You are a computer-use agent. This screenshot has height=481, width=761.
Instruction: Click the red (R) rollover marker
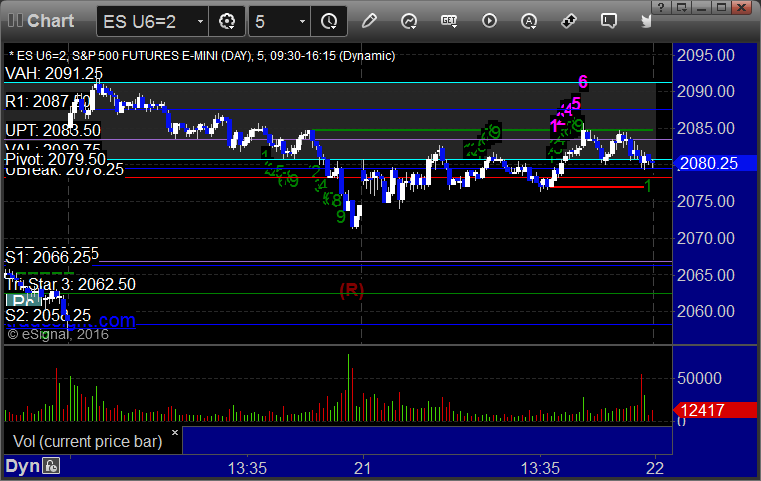[x=351, y=290]
